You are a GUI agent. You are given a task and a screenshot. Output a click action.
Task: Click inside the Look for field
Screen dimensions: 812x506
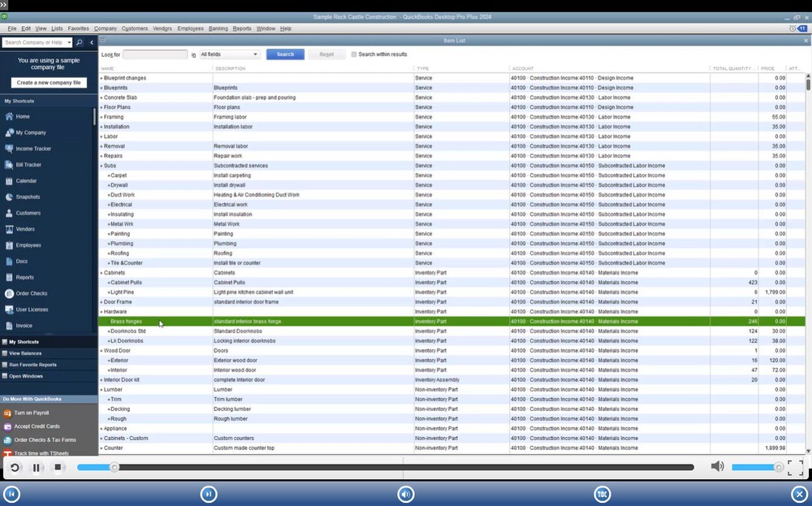coord(154,54)
